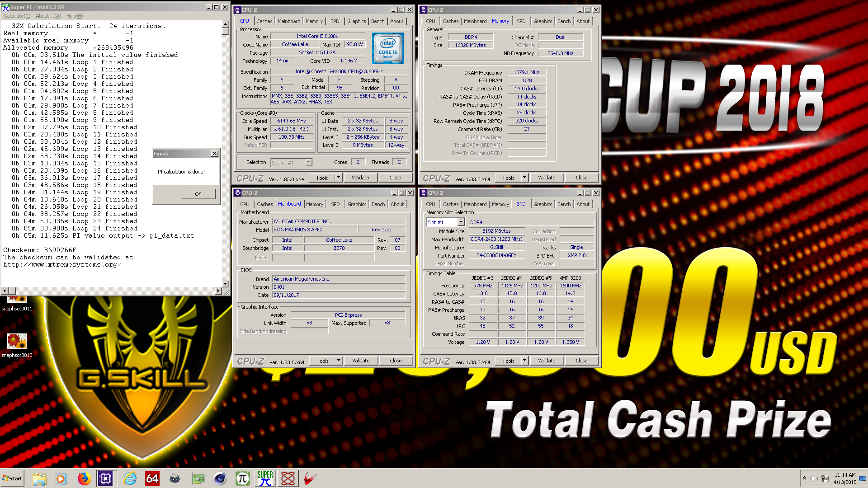Click the Multiplier value x 61.0
Screen dimensions: 868x488
point(292,129)
